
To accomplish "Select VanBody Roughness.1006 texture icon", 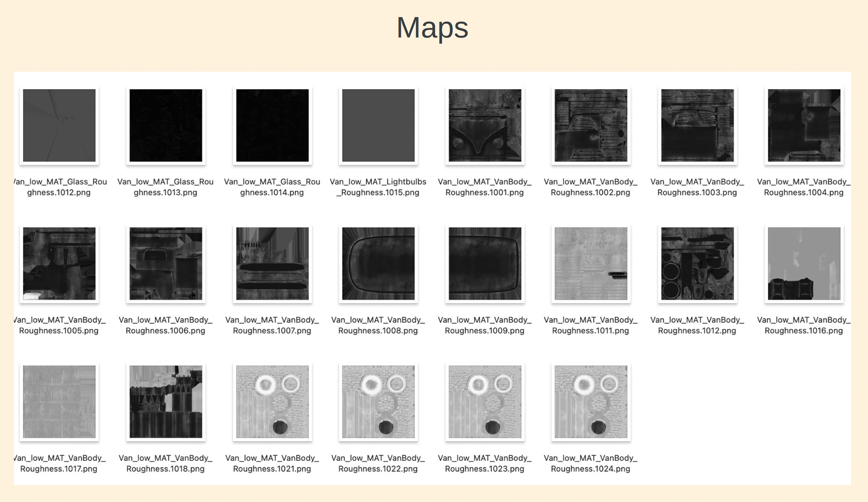I will tap(165, 263).
